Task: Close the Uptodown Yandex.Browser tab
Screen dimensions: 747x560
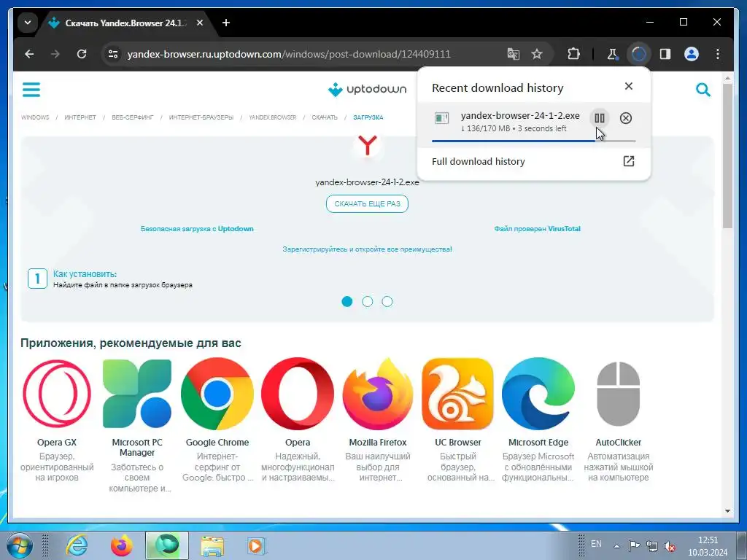Action: point(200,23)
